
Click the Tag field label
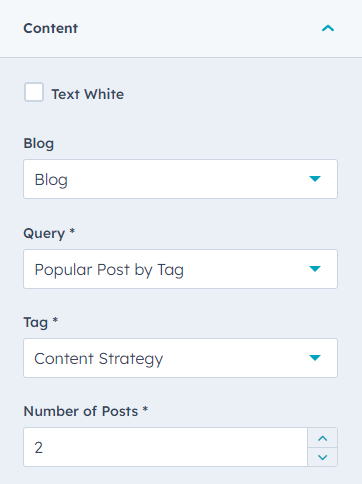[41, 323]
